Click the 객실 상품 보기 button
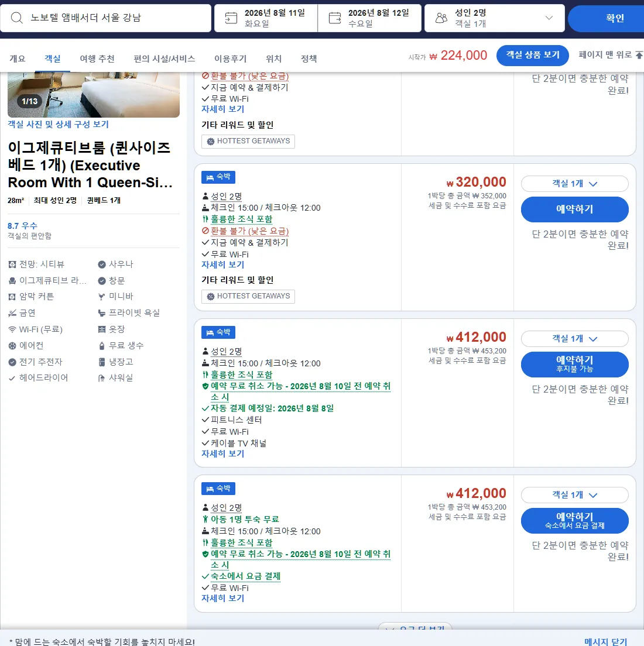 point(532,55)
